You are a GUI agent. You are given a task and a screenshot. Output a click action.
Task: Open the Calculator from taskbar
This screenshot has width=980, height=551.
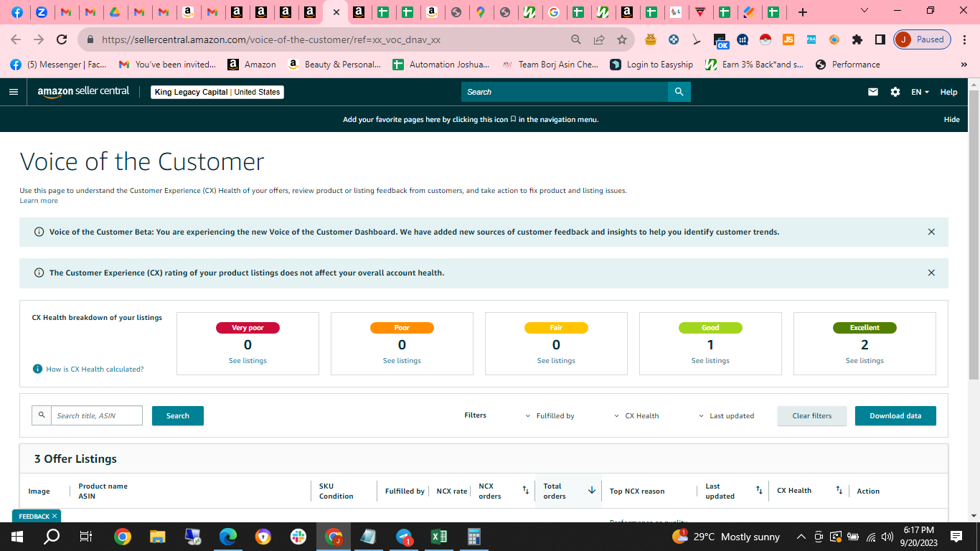click(x=474, y=536)
